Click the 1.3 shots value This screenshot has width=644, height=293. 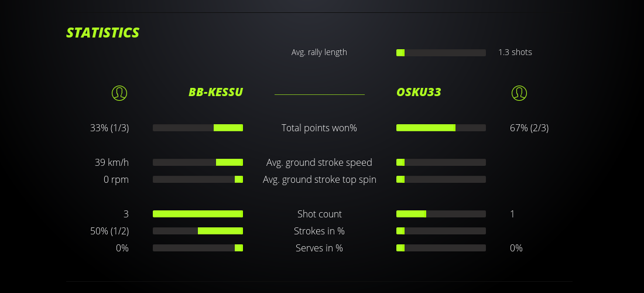(515, 52)
